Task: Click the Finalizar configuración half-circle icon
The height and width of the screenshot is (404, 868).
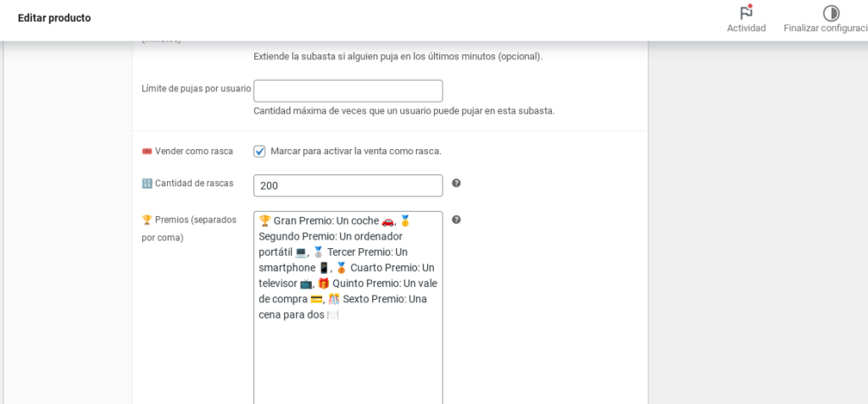Action: click(x=831, y=14)
